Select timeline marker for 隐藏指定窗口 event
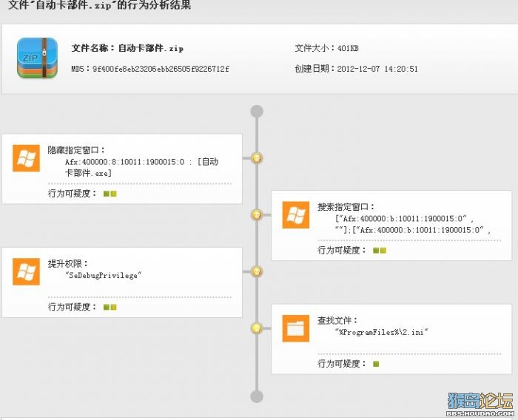518x420 pixels. point(257,158)
